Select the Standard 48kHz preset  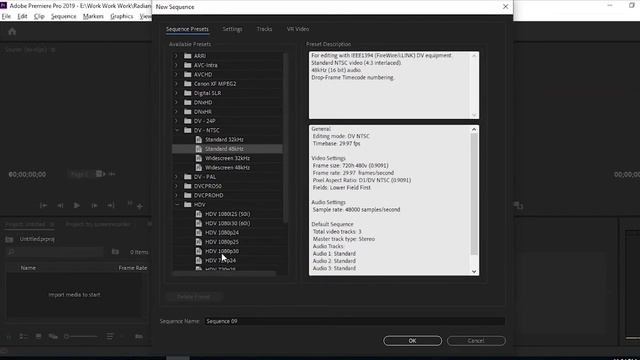tap(227, 149)
